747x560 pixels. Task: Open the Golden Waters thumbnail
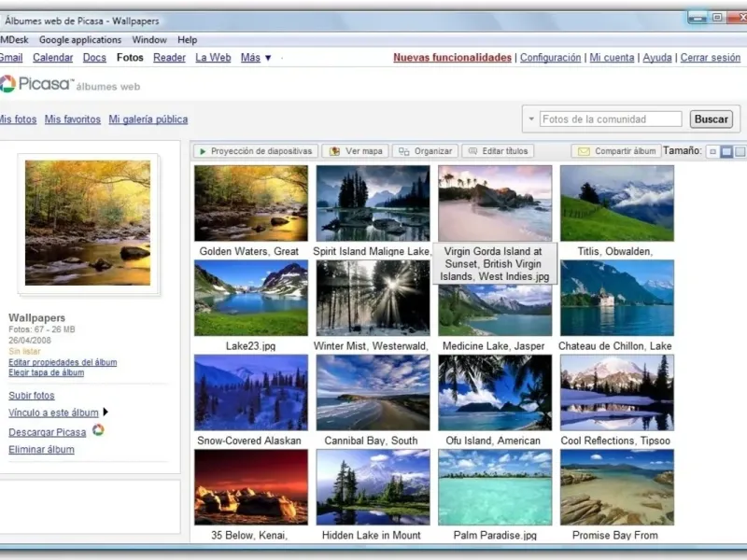[251, 203]
